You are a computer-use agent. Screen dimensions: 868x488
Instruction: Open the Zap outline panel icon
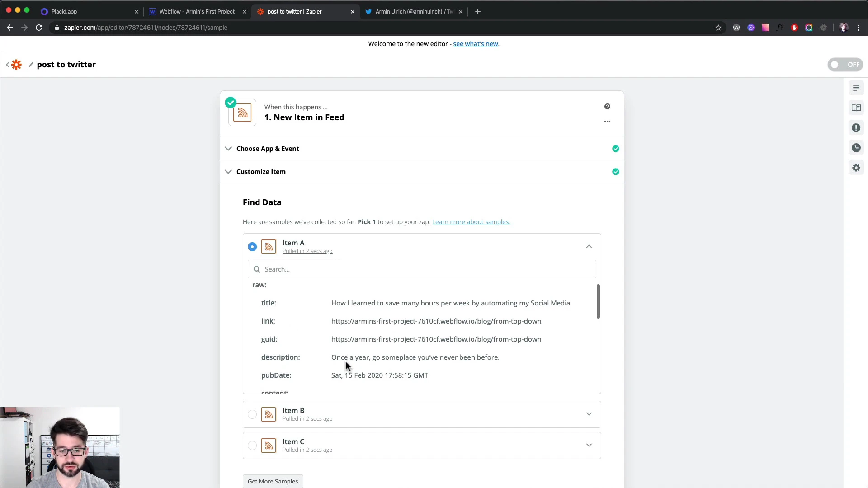tap(856, 88)
